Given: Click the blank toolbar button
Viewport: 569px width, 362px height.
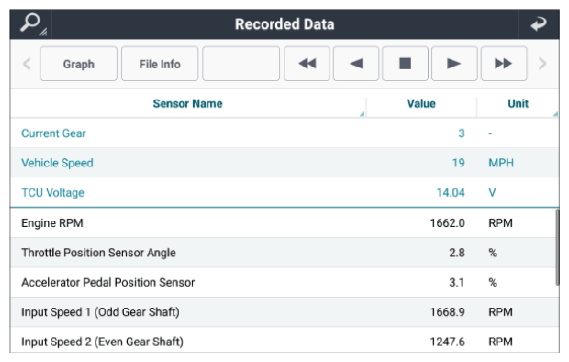Looking at the screenshot, I should tap(241, 63).
